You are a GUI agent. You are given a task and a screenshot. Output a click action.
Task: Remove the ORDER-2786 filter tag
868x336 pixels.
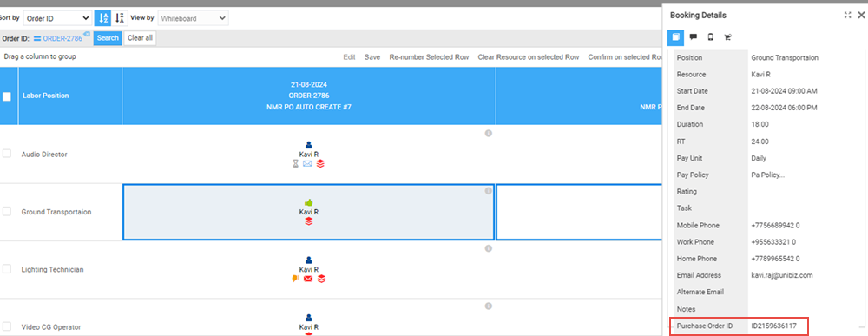point(87,34)
